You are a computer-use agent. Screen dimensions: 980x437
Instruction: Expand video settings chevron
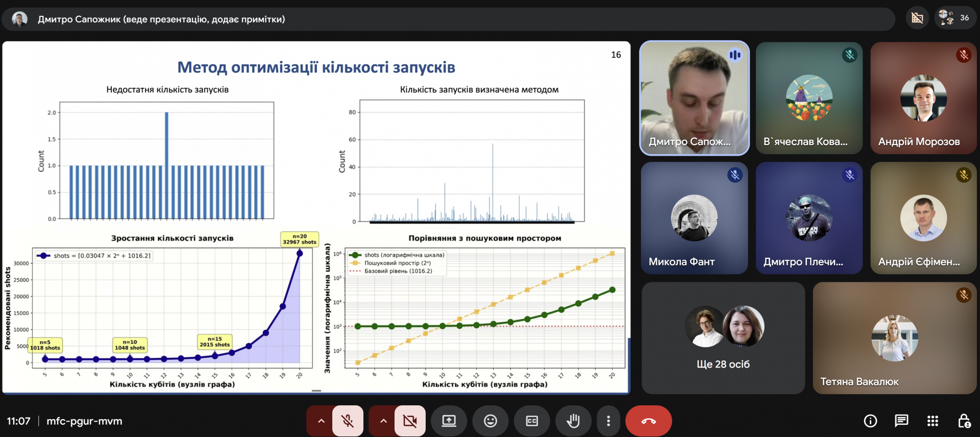[x=383, y=421]
